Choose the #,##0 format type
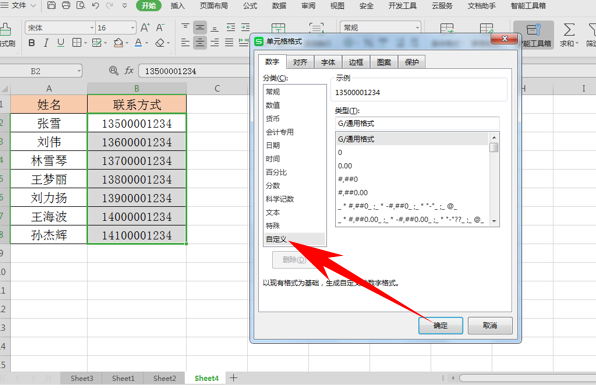 point(412,179)
